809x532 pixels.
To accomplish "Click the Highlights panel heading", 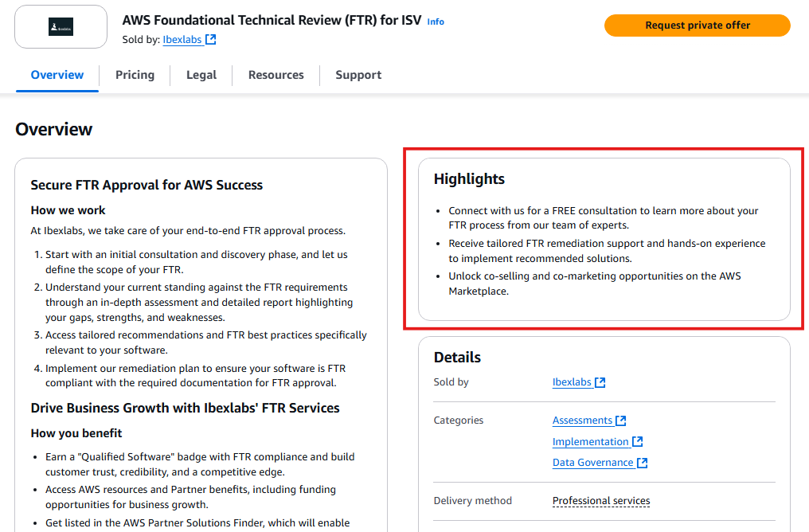I will pos(469,179).
